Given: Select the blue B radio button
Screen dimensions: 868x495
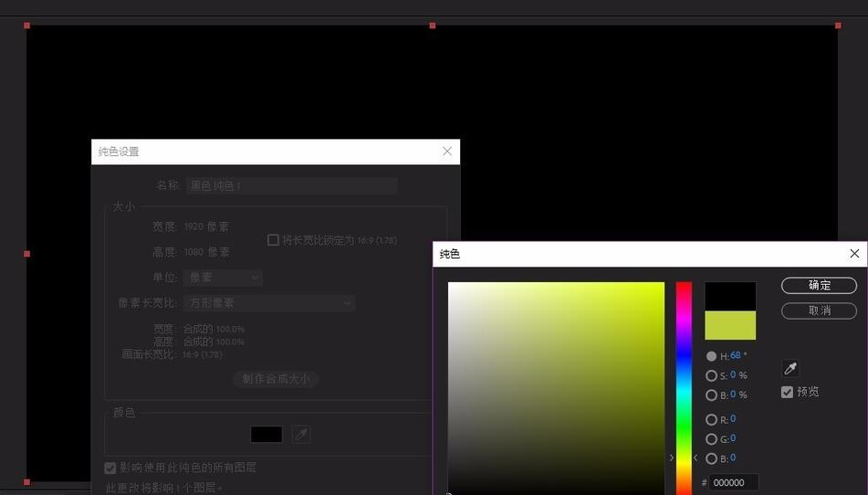Looking at the screenshot, I should point(711,458).
